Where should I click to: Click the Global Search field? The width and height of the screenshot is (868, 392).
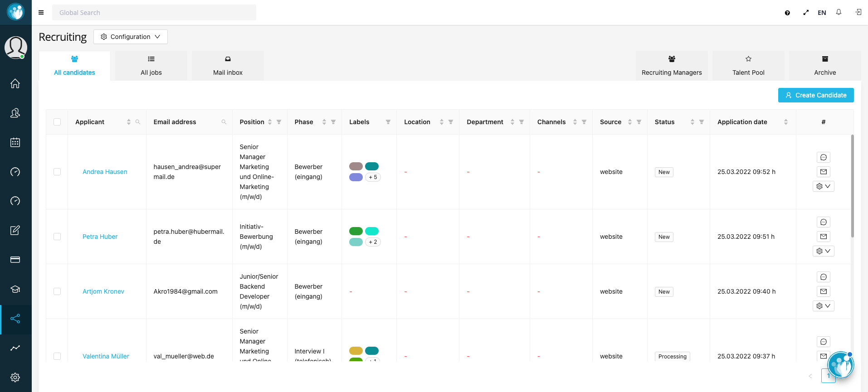(154, 13)
